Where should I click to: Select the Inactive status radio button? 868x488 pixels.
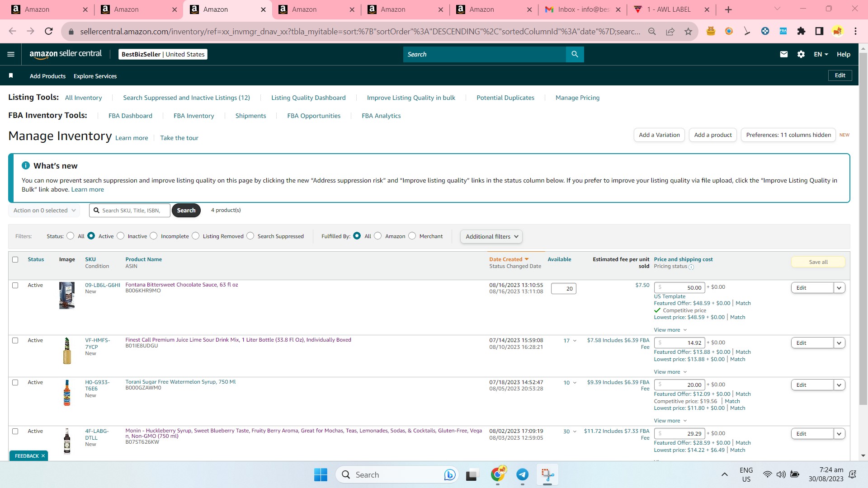[120, 236]
